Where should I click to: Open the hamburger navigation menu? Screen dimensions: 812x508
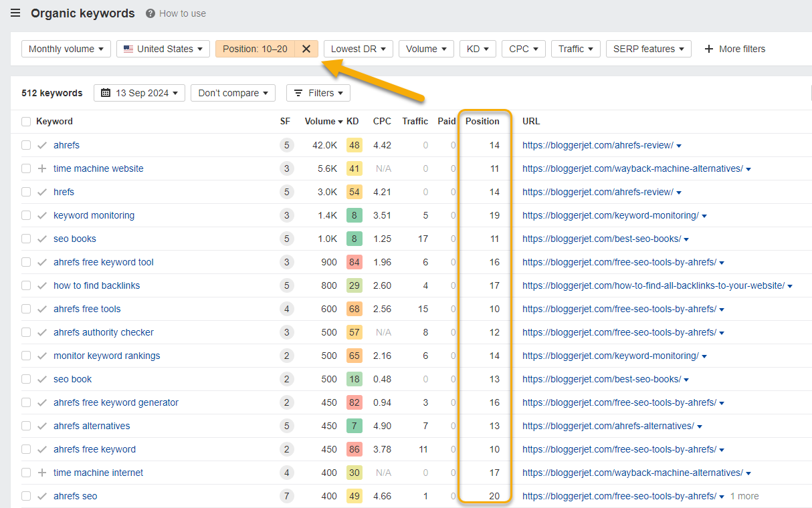[x=15, y=13]
